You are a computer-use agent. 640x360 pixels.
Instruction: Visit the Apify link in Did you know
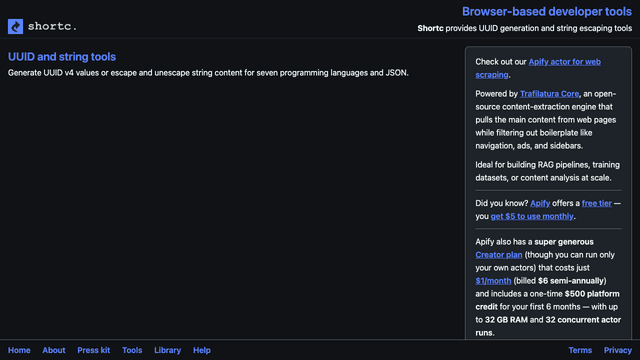540,203
